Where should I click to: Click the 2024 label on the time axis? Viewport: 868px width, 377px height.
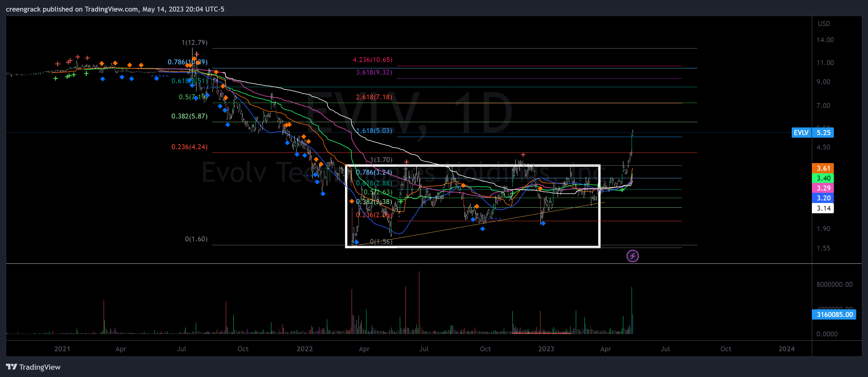[x=786, y=349]
